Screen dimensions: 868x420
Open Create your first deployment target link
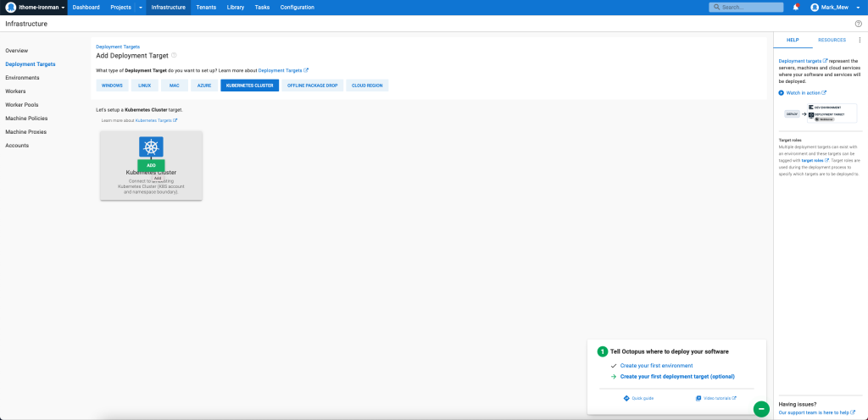677,376
